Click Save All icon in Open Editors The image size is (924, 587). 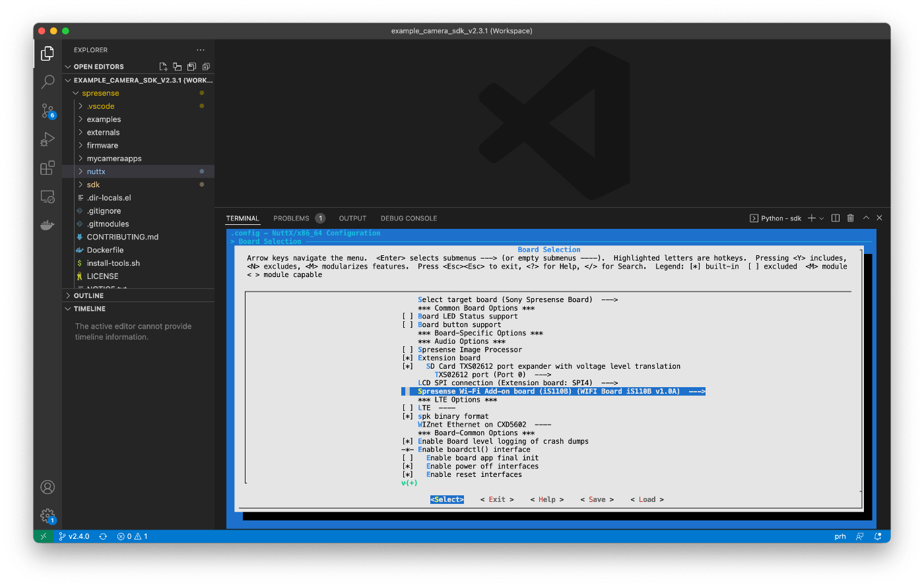(191, 67)
